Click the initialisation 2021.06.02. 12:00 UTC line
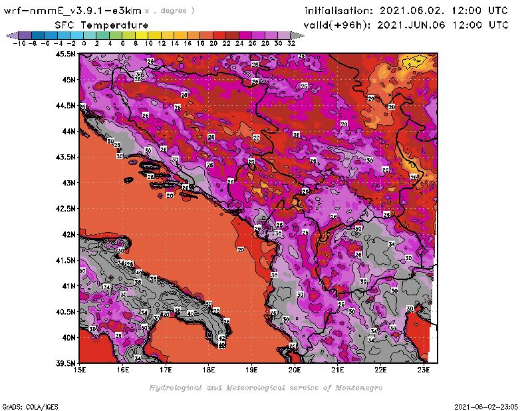 pos(406,11)
